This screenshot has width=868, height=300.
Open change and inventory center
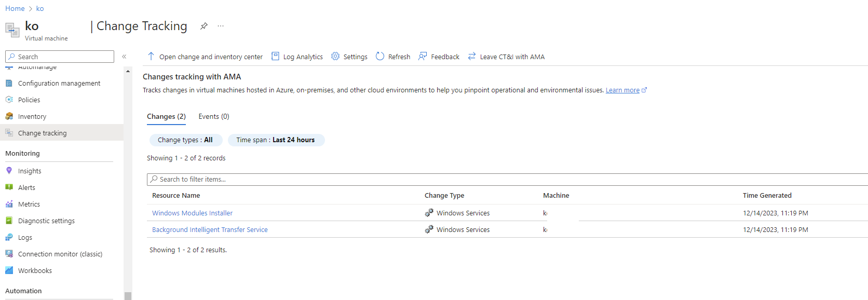pyautogui.click(x=205, y=57)
